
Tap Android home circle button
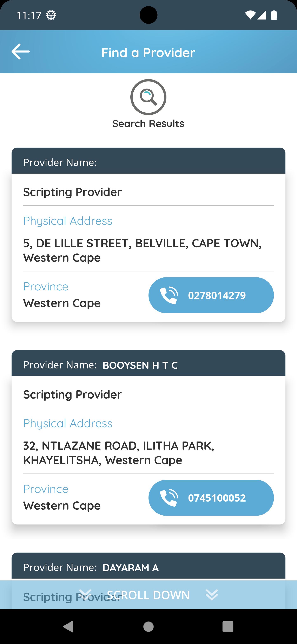click(148, 627)
